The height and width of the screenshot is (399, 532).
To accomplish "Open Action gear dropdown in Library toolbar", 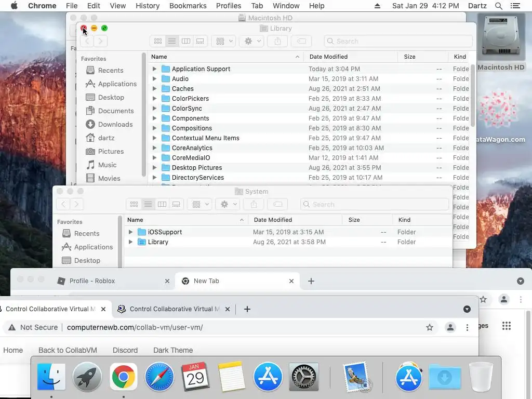I will [252, 41].
